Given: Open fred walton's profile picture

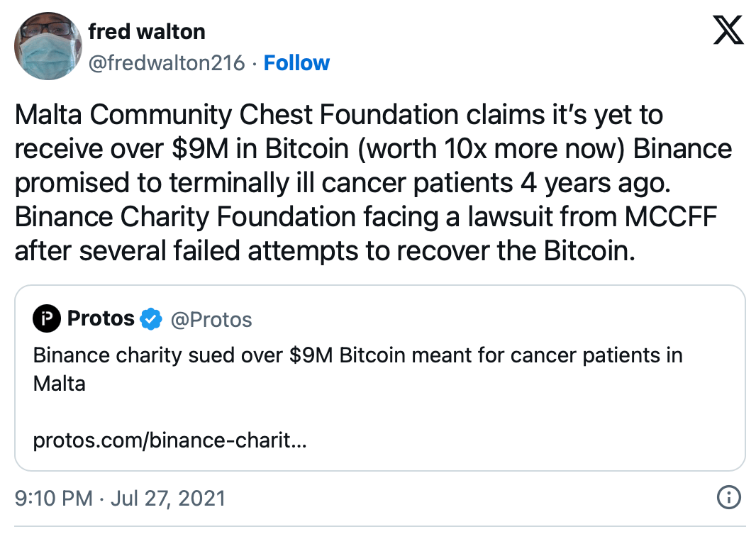Looking at the screenshot, I should (48, 46).
